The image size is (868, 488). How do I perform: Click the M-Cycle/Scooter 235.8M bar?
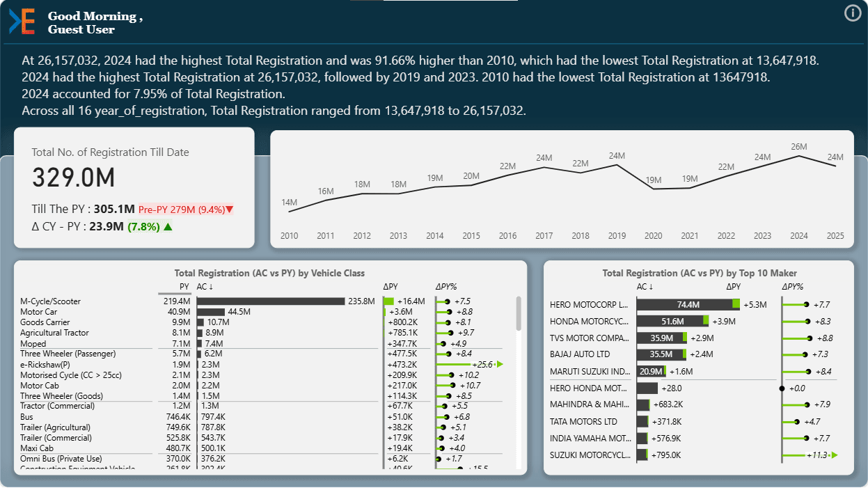pos(271,301)
